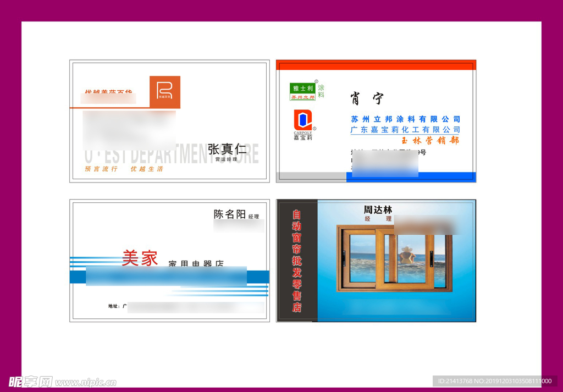
Task: Click the wooden sliding window image
Action: (x=393, y=258)
